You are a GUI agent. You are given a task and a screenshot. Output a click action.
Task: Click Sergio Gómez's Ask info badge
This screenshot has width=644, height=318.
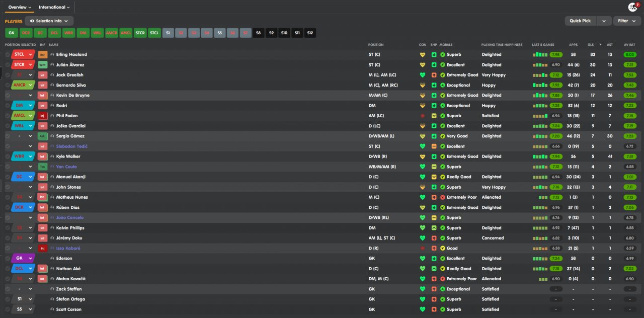click(x=43, y=136)
